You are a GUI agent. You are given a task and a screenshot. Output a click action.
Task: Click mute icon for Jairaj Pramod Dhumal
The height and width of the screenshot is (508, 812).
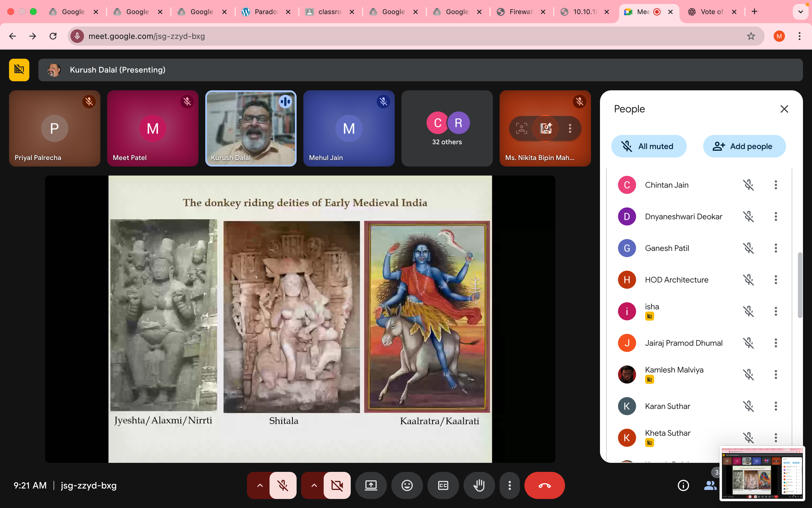tap(748, 343)
